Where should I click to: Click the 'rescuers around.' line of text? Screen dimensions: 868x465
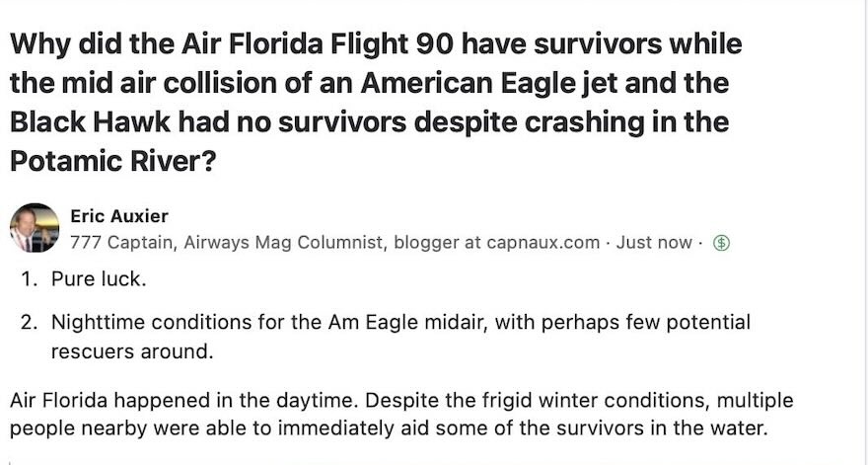click(x=132, y=351)
